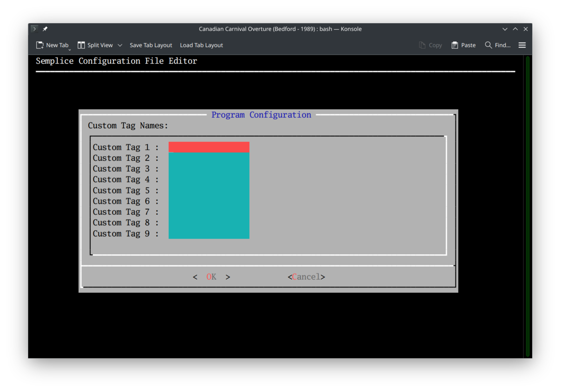Expand the window shade chevron near window controls

(x=505, y=29)
